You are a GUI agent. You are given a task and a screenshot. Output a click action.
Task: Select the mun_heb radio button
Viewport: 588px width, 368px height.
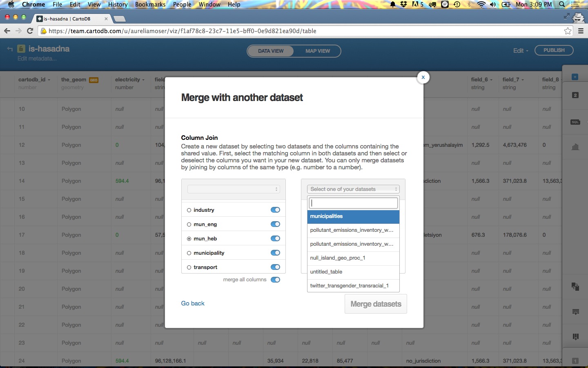pos(189,239)
